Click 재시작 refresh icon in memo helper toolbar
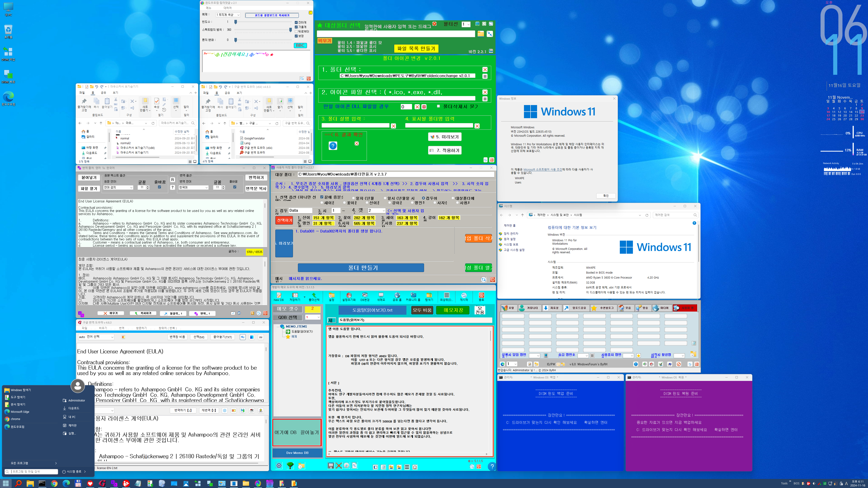Viewport: 868px width, 488px height. [464, 297]
